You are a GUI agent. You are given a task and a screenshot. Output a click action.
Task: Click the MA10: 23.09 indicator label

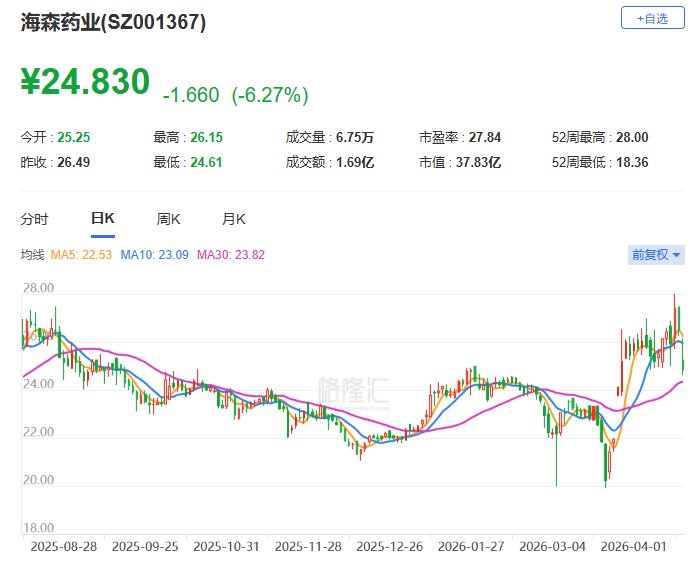point(155,255)
